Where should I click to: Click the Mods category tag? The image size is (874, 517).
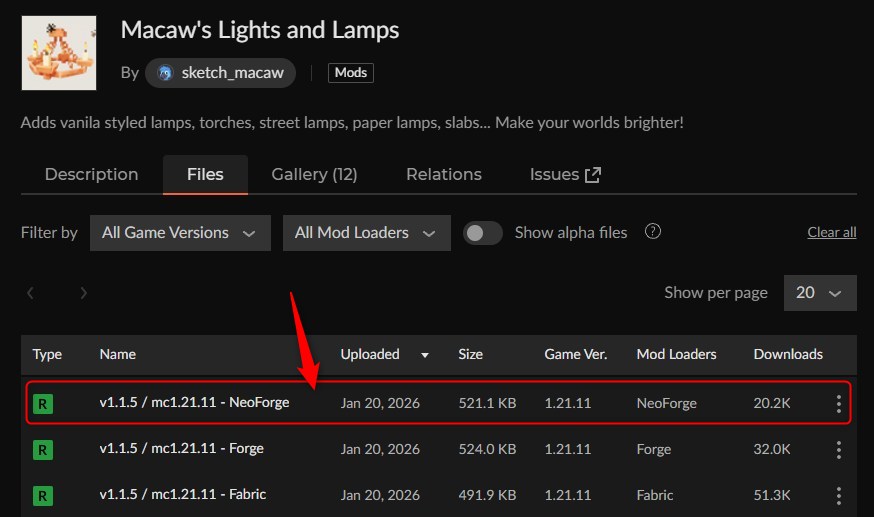(351, 72)
